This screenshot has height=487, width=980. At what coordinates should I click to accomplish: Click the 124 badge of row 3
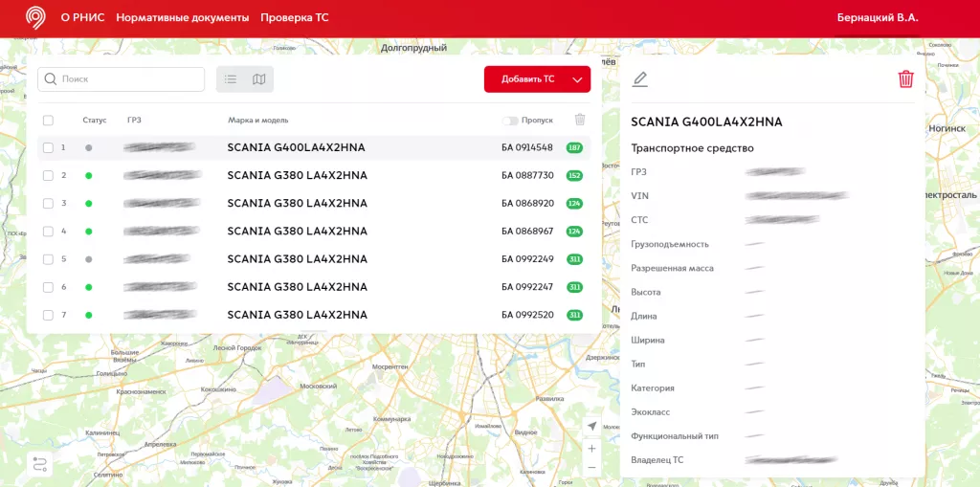pyautogui.click(x=574, y=203)
